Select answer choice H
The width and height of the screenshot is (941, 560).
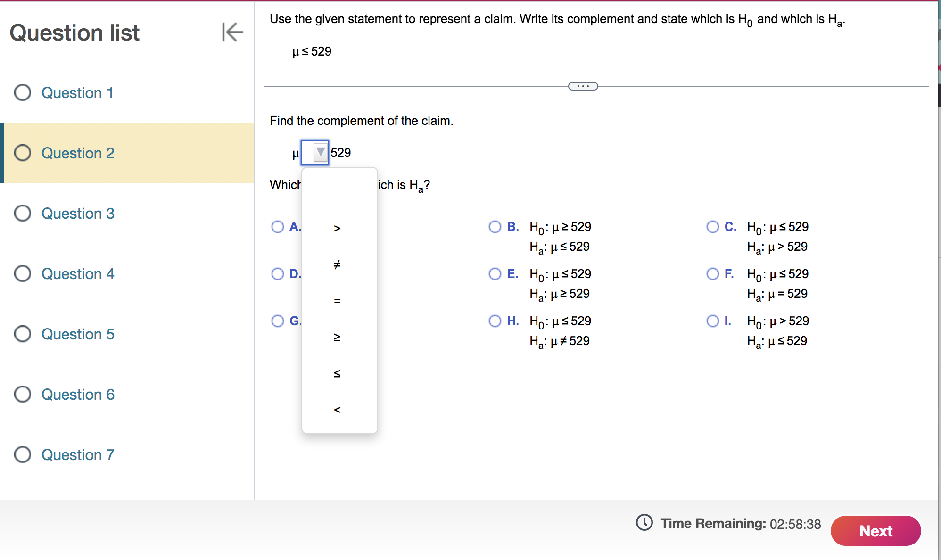pyautogui.click(x=495, y=321)
